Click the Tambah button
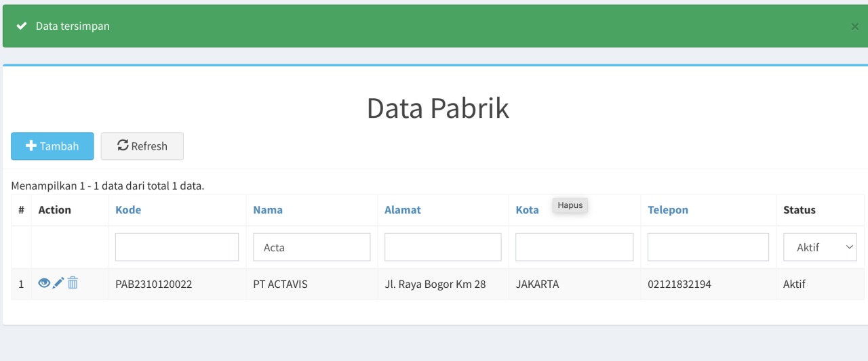This screenshot has height=361, width=868. [x=52, y=146]
